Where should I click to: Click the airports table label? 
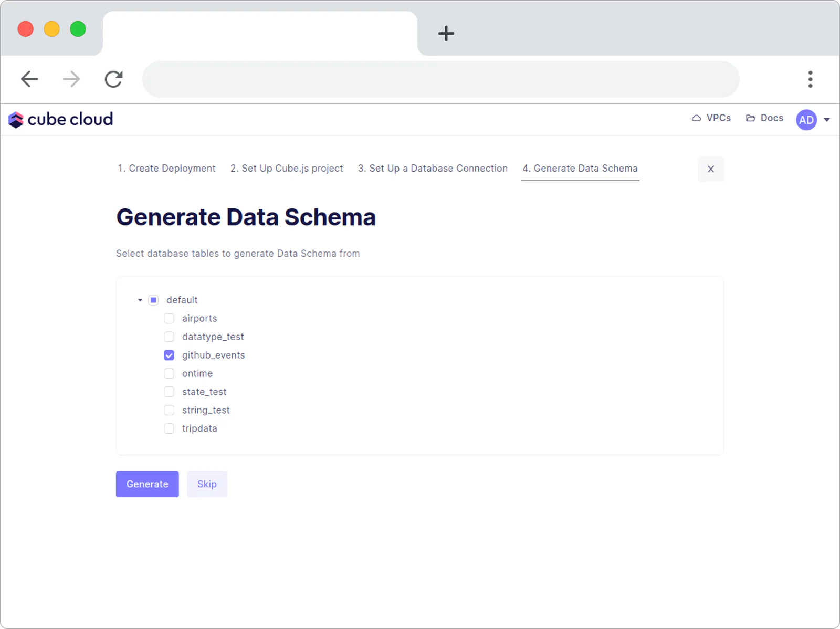click(x=199, y=319)
